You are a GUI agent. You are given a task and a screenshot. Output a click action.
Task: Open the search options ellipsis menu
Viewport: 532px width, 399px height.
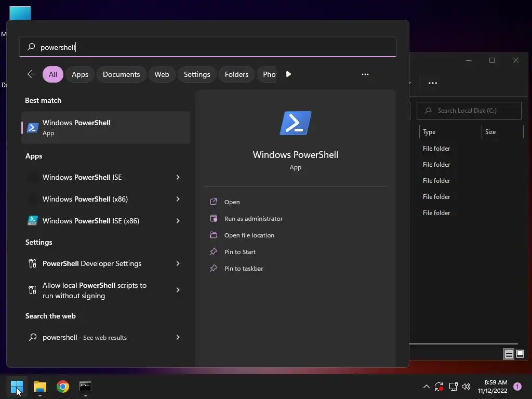pyautogui.click(x=365, y=74)
